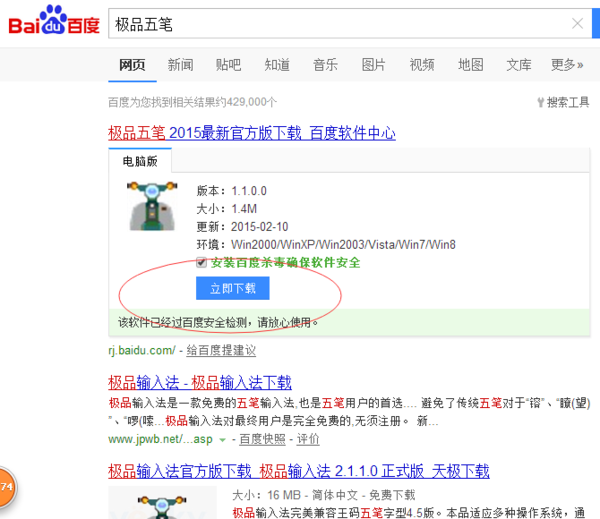Screen dimensions: 600x519
Task: Clear the search box with the X icon
Action: point(577,23)
